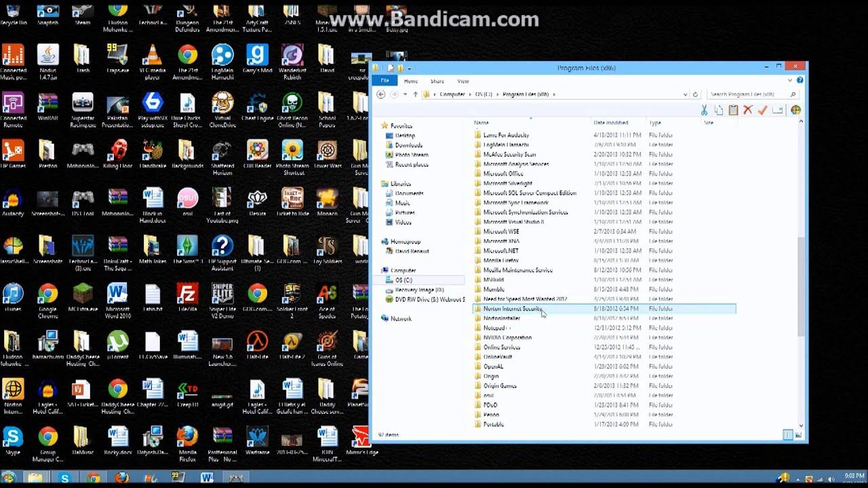Image resolution: width=868 pixels, height=488 pixels.
Task: Select the NVIDIA Corporation folder
Action: click(507, 338)
